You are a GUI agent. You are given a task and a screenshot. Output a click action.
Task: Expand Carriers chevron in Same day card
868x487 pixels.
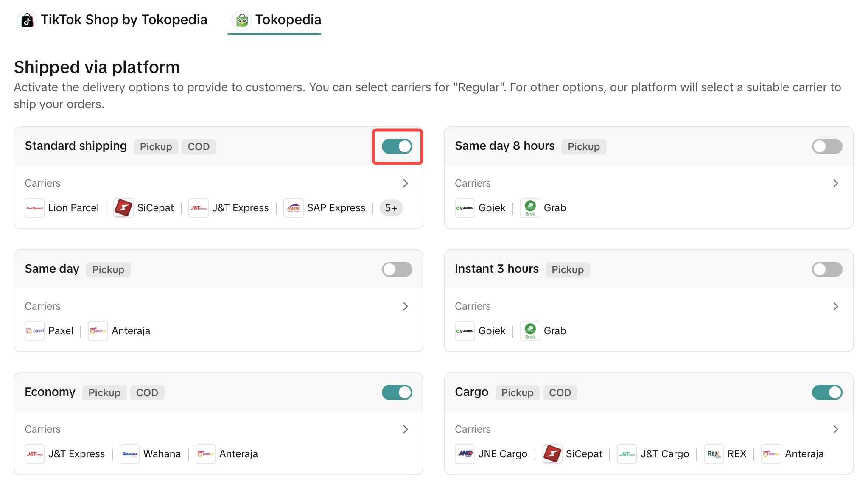(406, 306)
